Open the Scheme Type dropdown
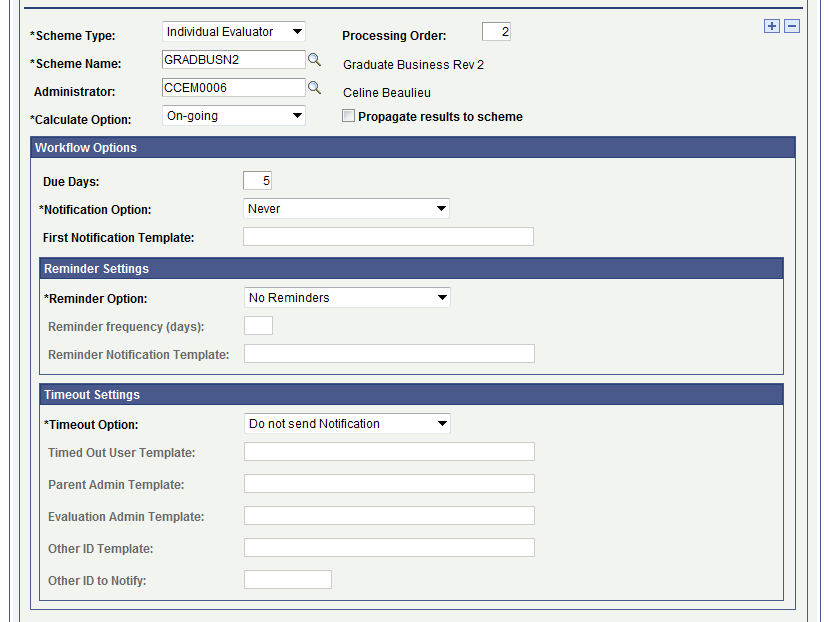 point(233,31)
